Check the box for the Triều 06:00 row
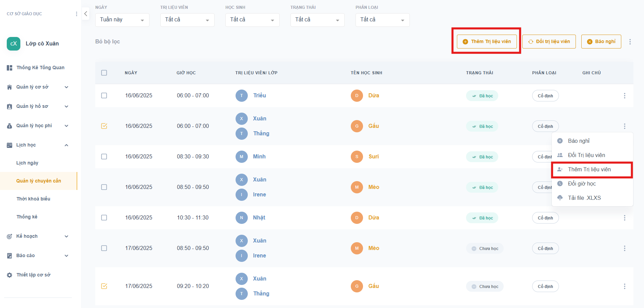Viewport: 644px width, 308px height. [104, 96]
